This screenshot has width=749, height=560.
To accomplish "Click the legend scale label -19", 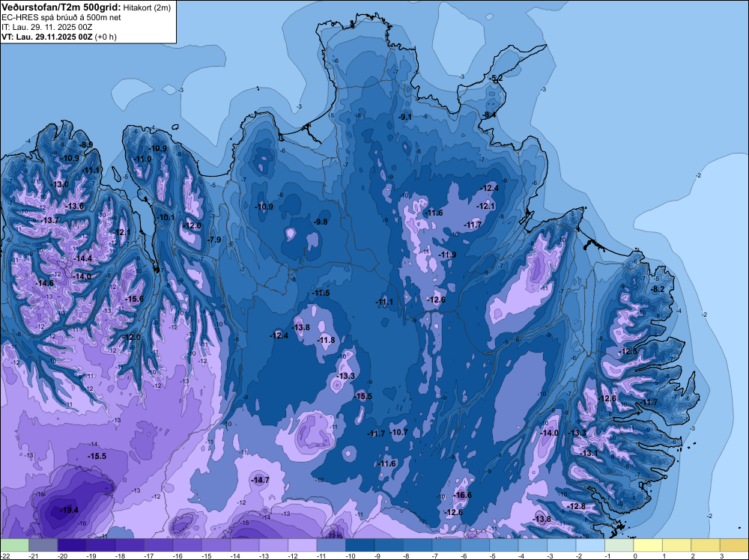I will point(91,556).
